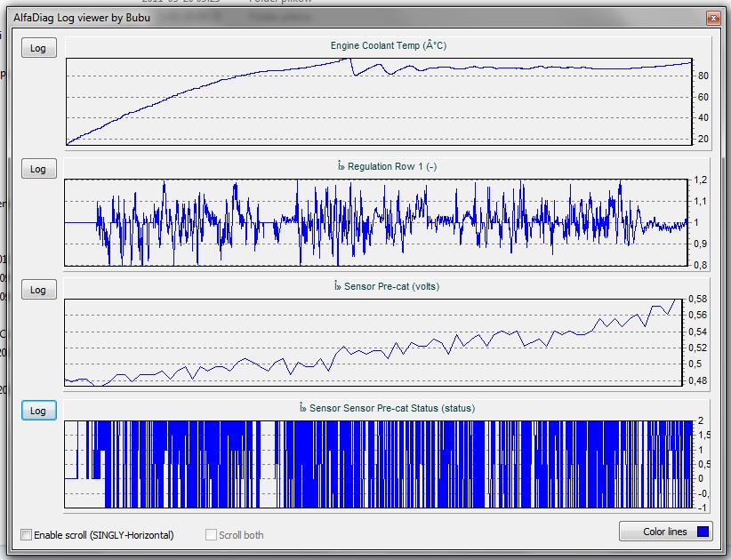Click inside the Regulation Row 1 graph

coord(378,222)
